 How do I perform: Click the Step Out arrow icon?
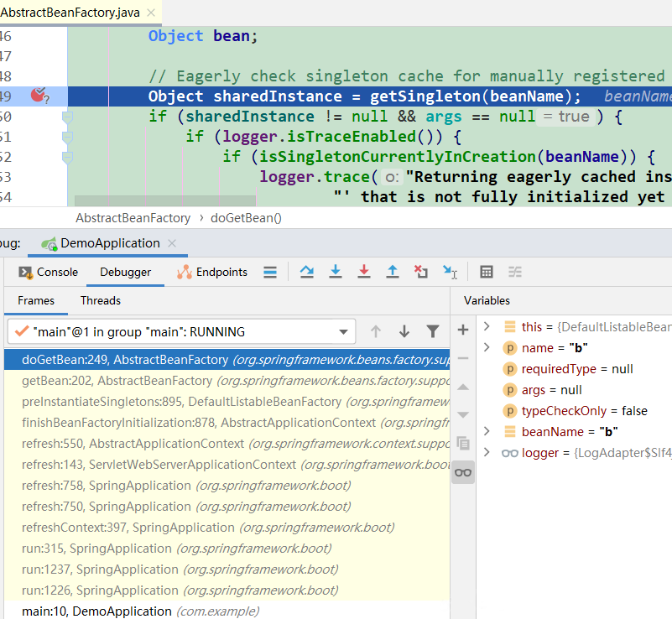392,272
